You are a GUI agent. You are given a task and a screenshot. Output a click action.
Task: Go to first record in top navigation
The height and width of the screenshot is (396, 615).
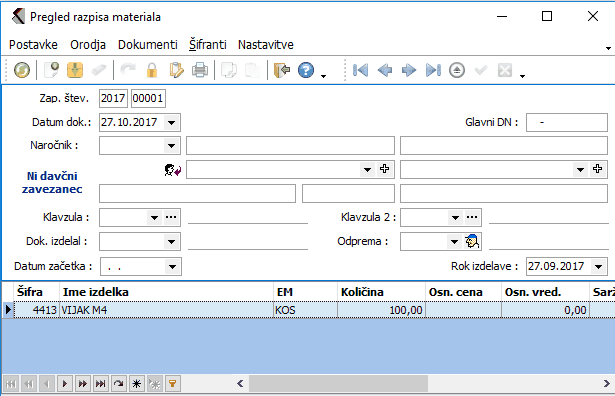(360, 71)
